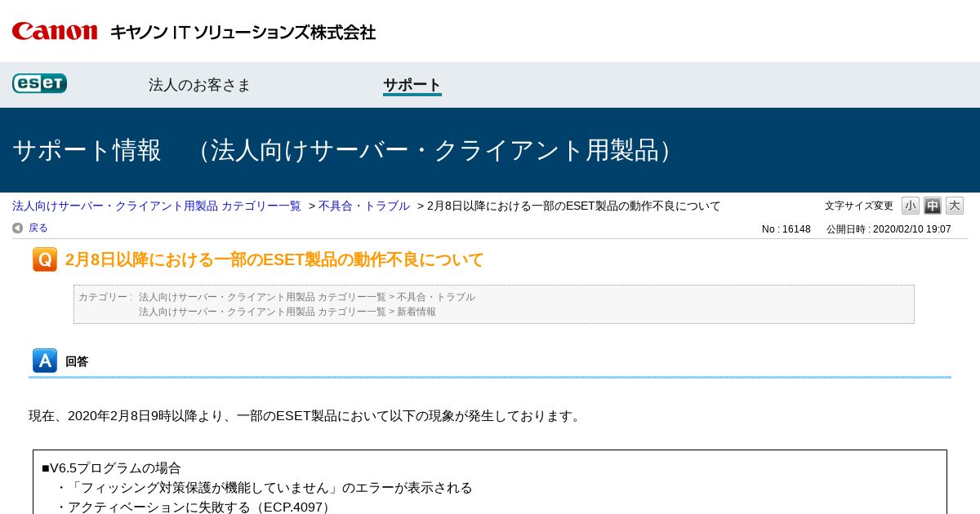Open breadcrumb 法人向けサーバー・クライアント用製品 カテゴリー一覧
Viewport: 980px width, 514px height.
157,206
